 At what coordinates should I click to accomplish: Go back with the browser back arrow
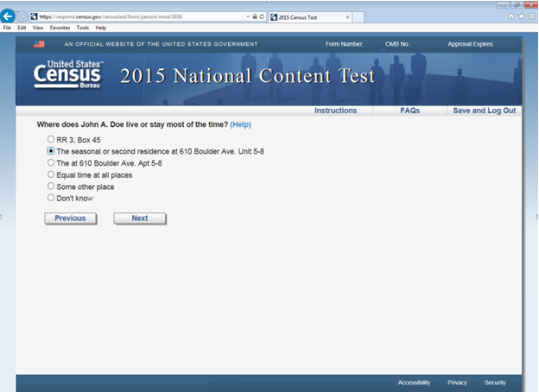8,16
